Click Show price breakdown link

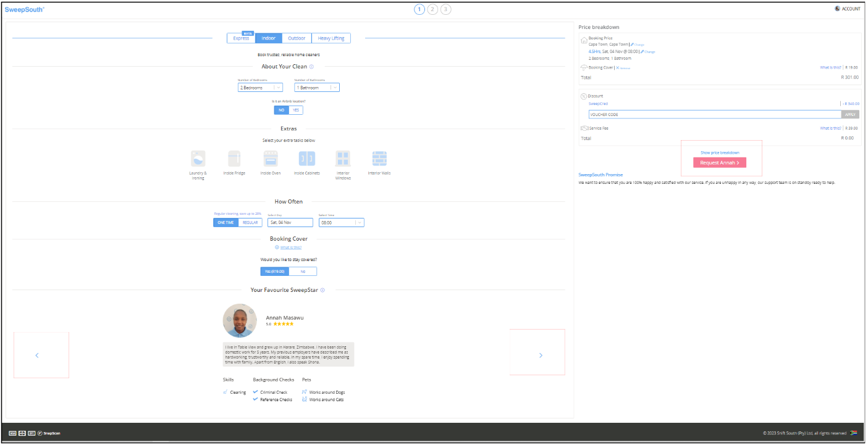[x=720, y=152]
